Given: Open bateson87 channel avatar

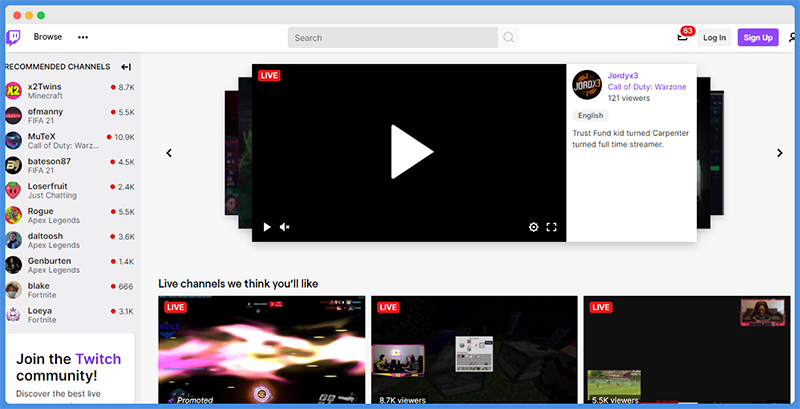Looking at the screenshot, I should 14,166.
